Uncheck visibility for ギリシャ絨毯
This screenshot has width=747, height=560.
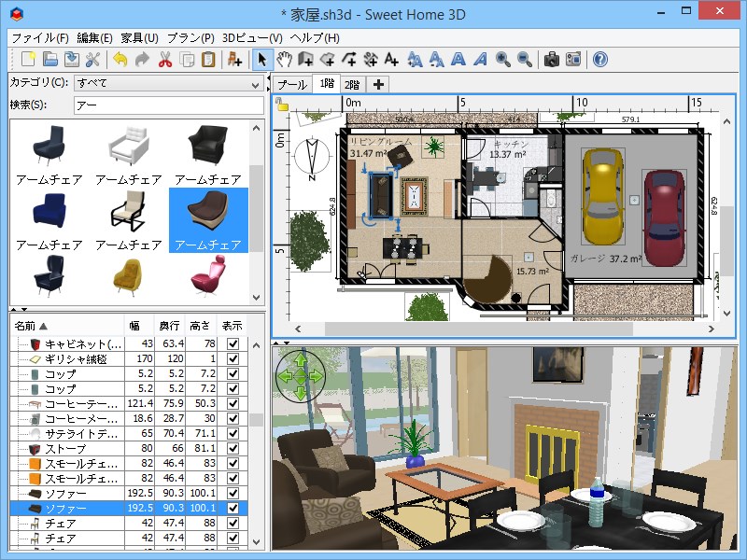click(x=233, y=358)
